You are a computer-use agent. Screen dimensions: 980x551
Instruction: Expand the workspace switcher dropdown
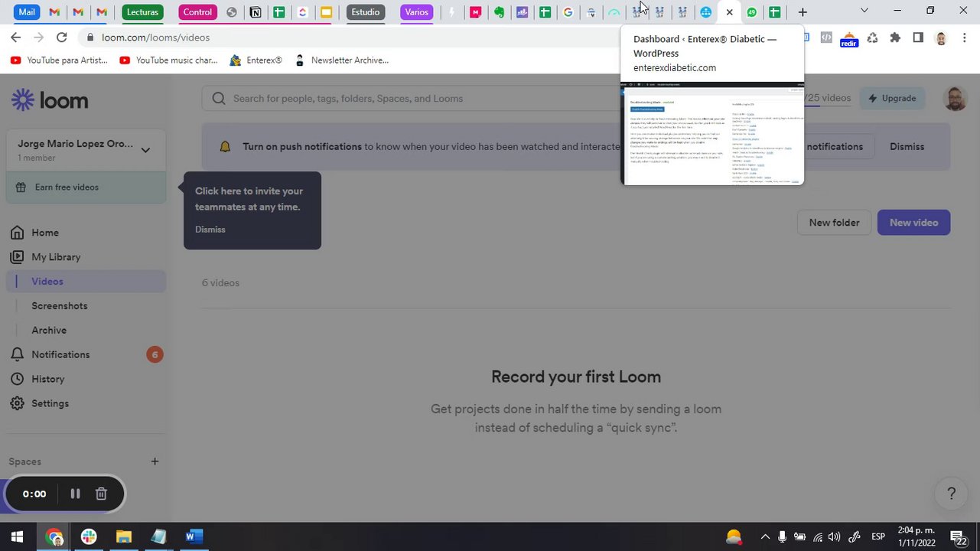pyautogui.click(x=145, y=150)
